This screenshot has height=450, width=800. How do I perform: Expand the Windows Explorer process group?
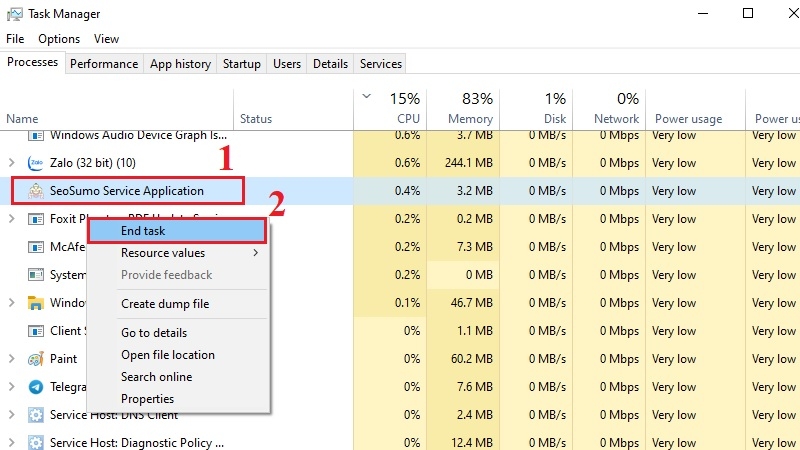pos(11,303)
